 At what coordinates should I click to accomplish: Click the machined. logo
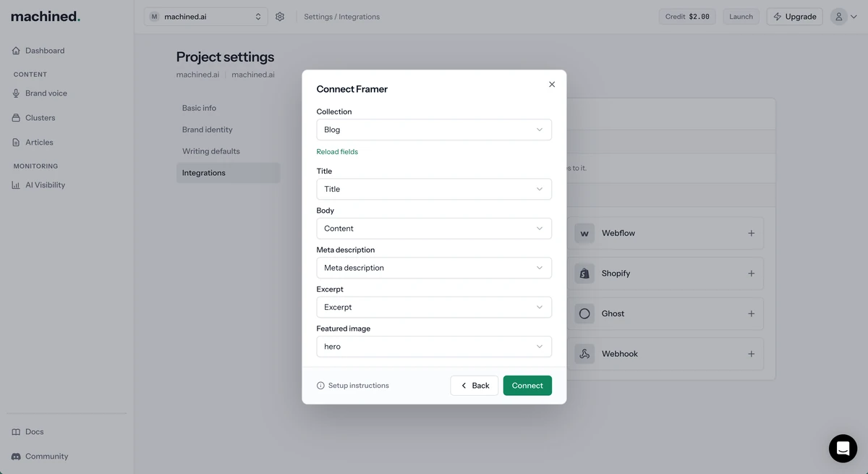pyautogui.click(x=46, y=16)
